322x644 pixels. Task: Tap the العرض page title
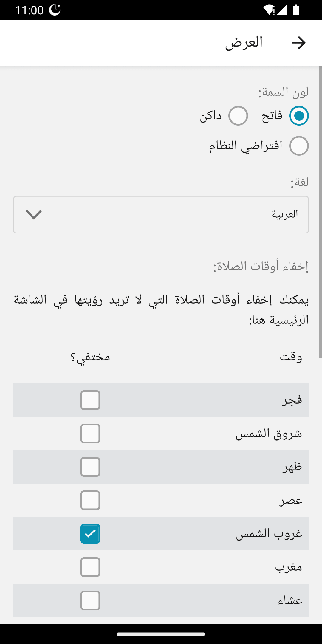[244, 43]
